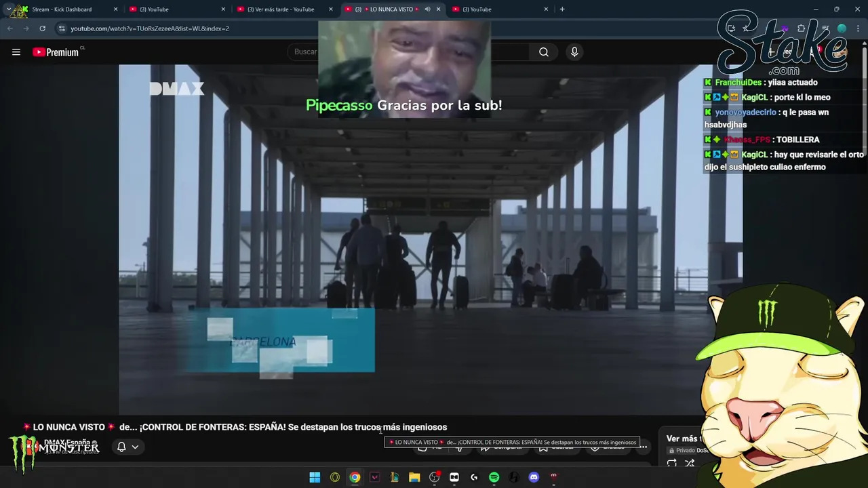This screenshot has width=868, height=488.
Task: Open Opera GX from taskbar
Action: (335, 477)
